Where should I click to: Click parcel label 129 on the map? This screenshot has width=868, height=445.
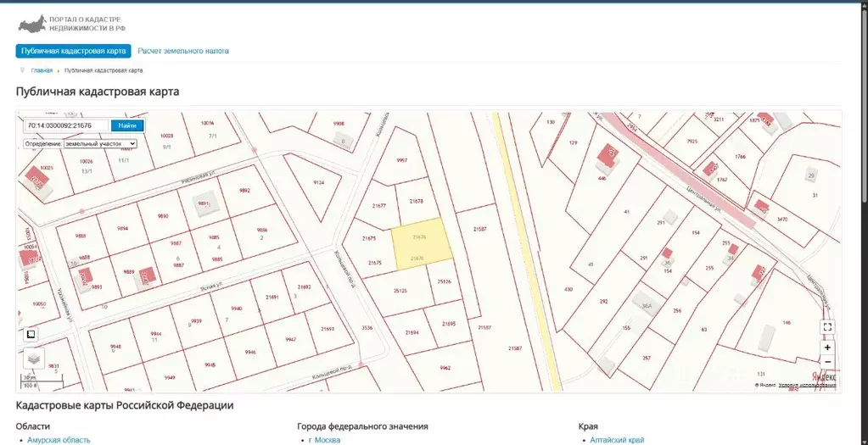573,142
